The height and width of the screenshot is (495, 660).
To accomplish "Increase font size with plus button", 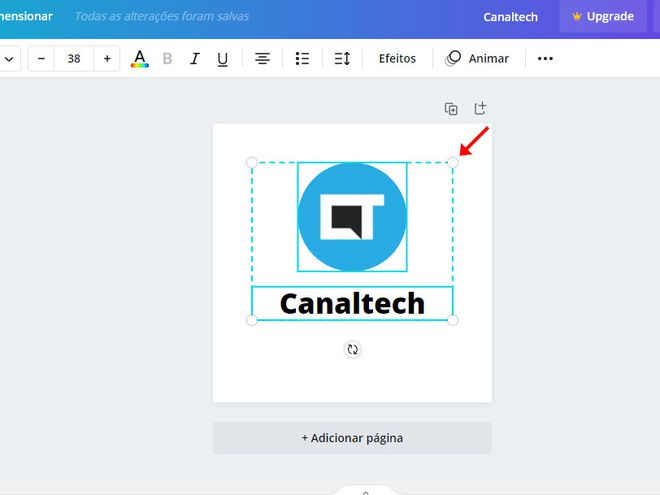I will pyautogui.click(x=107, y=59).
